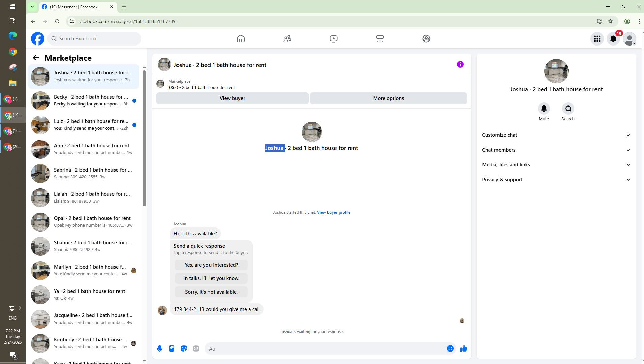The width and height of the screenshot is (644, 364).
Task: Open Facebook home via the logo
Action: coord(38,39)
